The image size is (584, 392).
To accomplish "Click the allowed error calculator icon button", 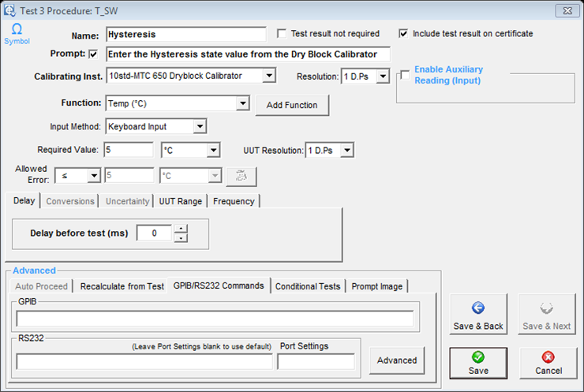I will tap(236, 177).
